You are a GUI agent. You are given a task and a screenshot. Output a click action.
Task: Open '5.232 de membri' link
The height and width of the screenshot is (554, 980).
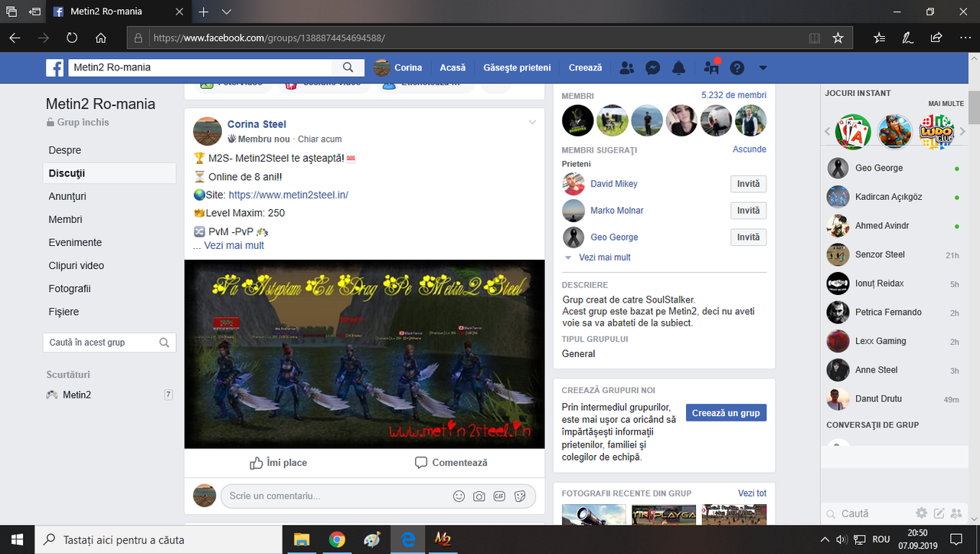733,96
